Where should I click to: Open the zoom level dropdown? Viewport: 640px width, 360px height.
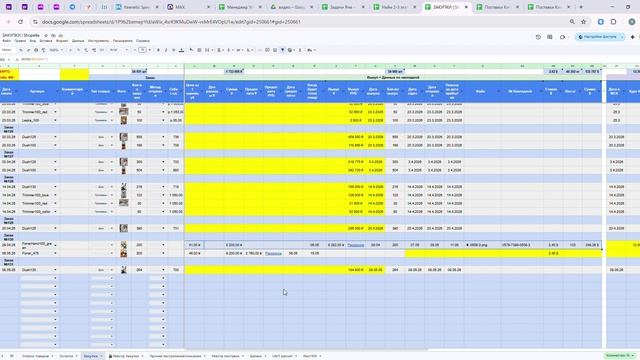coord(56,50)
